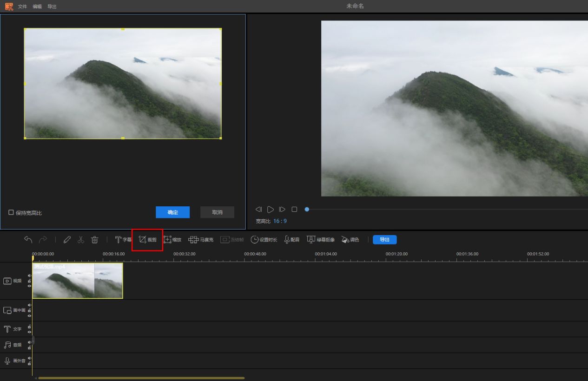Mute the 画外音 track
This screenshot has width=588, height=381.
pyautogui.click(x=29, y=358)
